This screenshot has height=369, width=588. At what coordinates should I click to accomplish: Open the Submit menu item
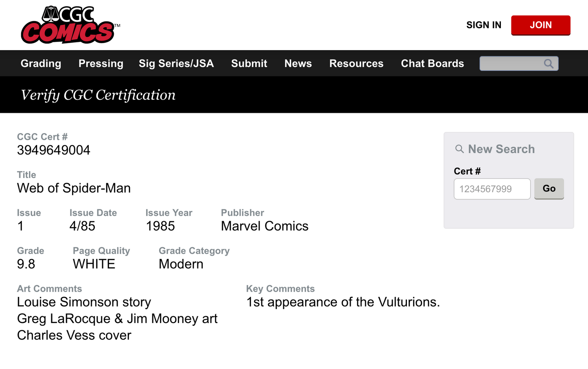[249, 64]
